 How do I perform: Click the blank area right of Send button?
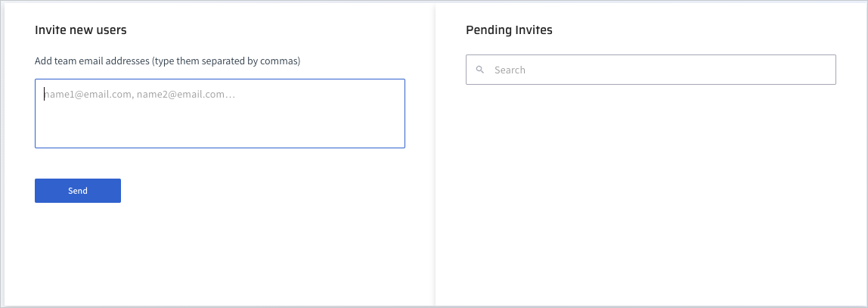(x=265, y=191)
